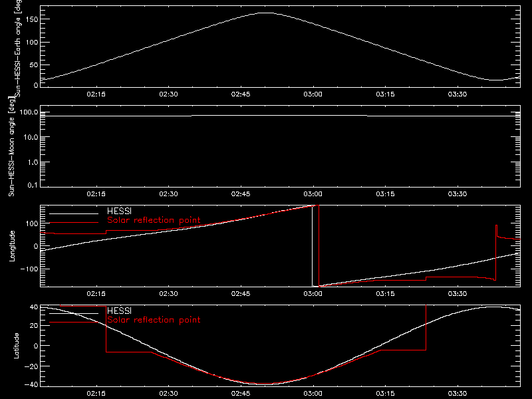
Task: Click the 1.0 tick on Moon angle plot
Action: pyautogui.click(x=33, y=162)
